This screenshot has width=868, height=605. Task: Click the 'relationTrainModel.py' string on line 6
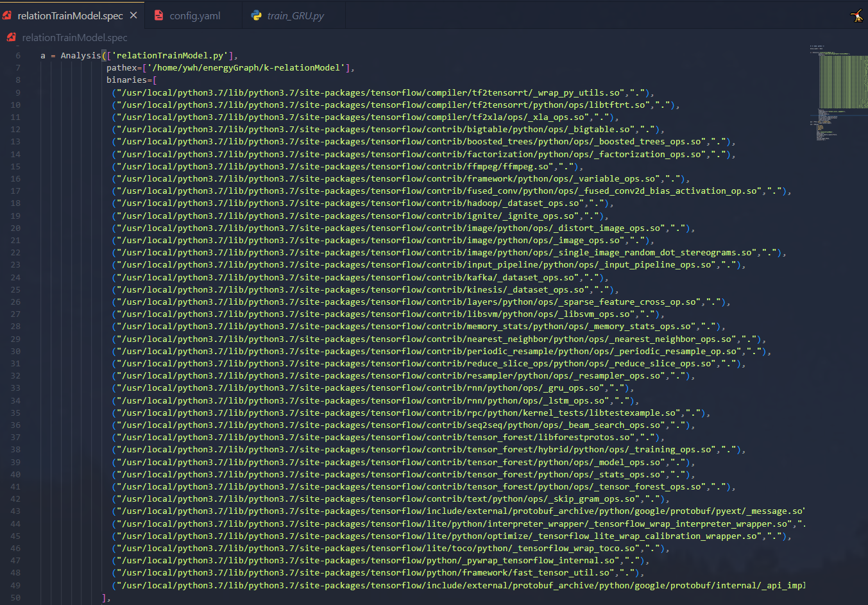point(169,56)
